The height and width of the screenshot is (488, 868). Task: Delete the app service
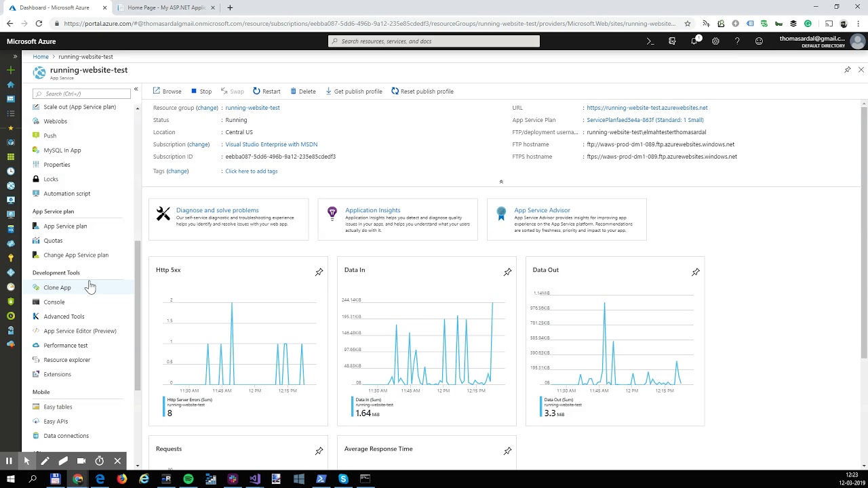(303, 91)
